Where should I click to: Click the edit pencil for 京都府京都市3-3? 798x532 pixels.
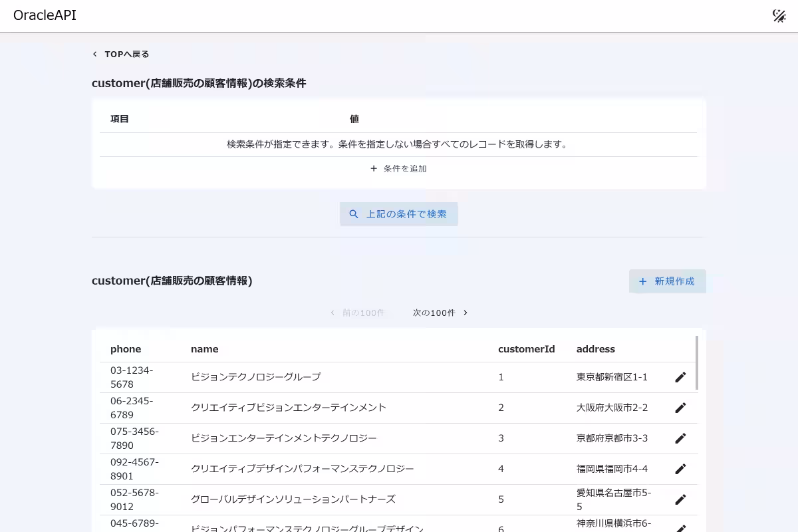pyautogui.click(x=680, y=438)
